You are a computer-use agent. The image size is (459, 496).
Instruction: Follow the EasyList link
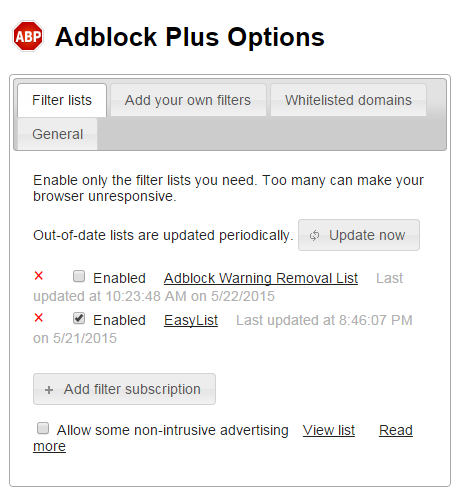(x=191, y=321)
